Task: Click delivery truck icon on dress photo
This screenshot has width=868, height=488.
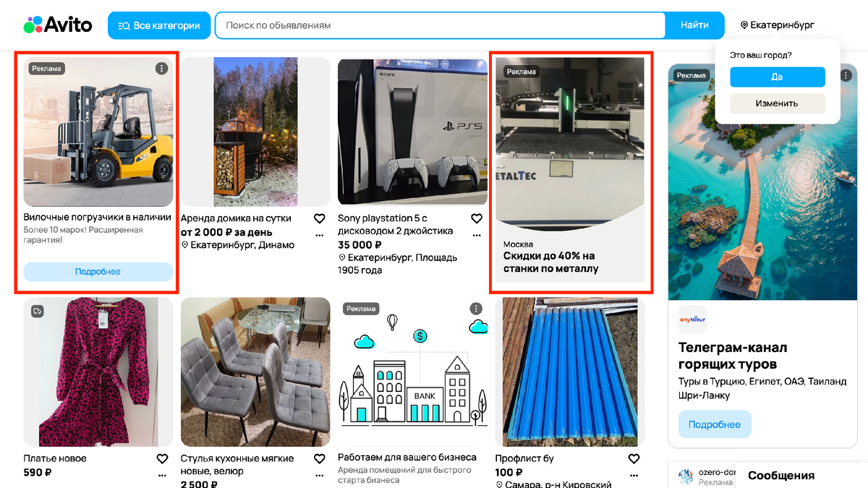Action: click(38, 311)
